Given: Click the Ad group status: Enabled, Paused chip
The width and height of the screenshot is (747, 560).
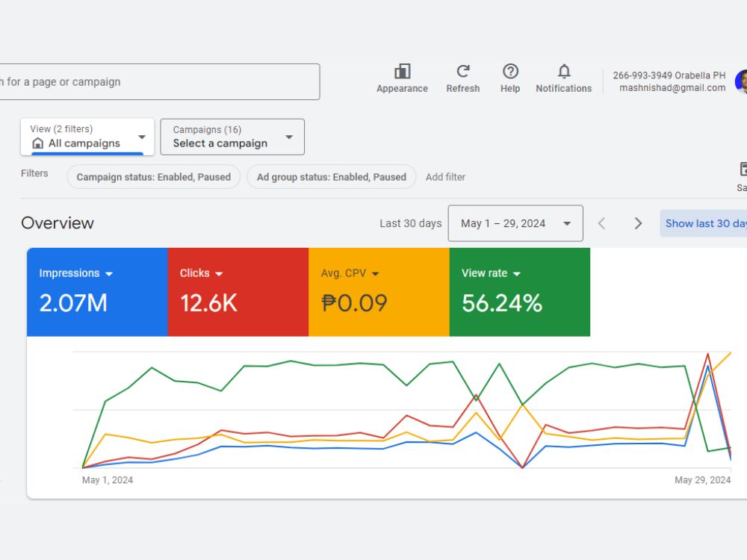Looking at the screenshot, I should coord(332,177).
